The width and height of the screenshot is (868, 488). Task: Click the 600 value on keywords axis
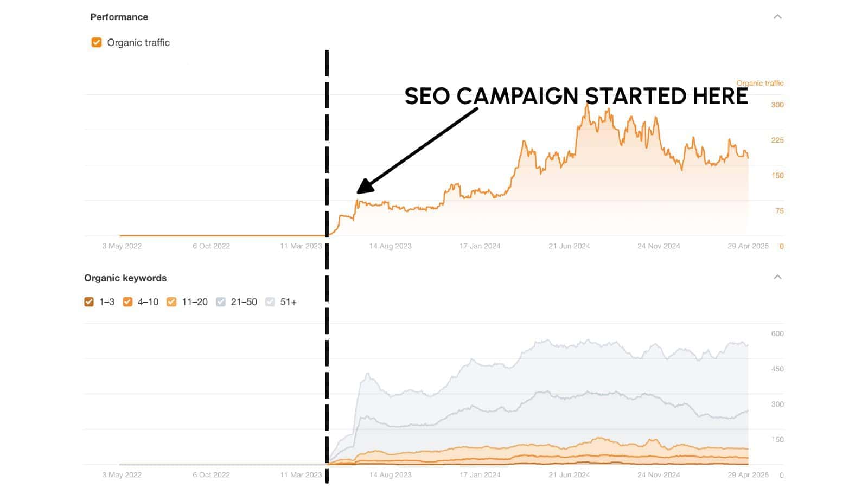click(x=777, y=333)
